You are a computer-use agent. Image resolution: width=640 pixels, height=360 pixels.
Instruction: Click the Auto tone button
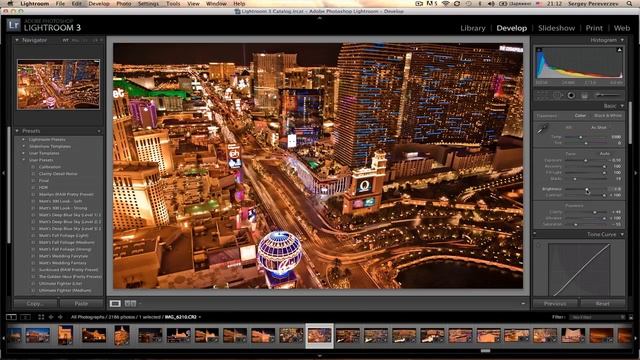[x=604, y=153]
